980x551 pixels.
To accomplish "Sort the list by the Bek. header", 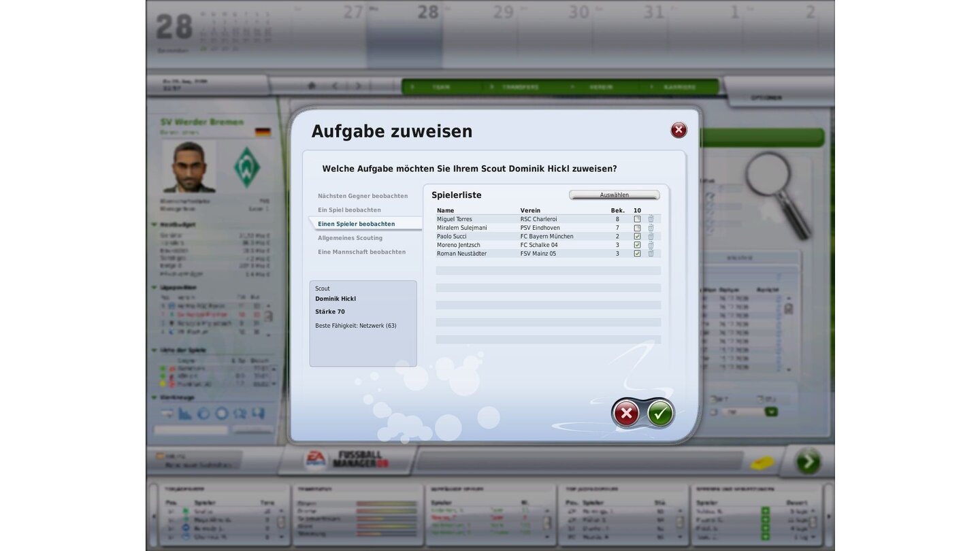I will tap(617, 211).
